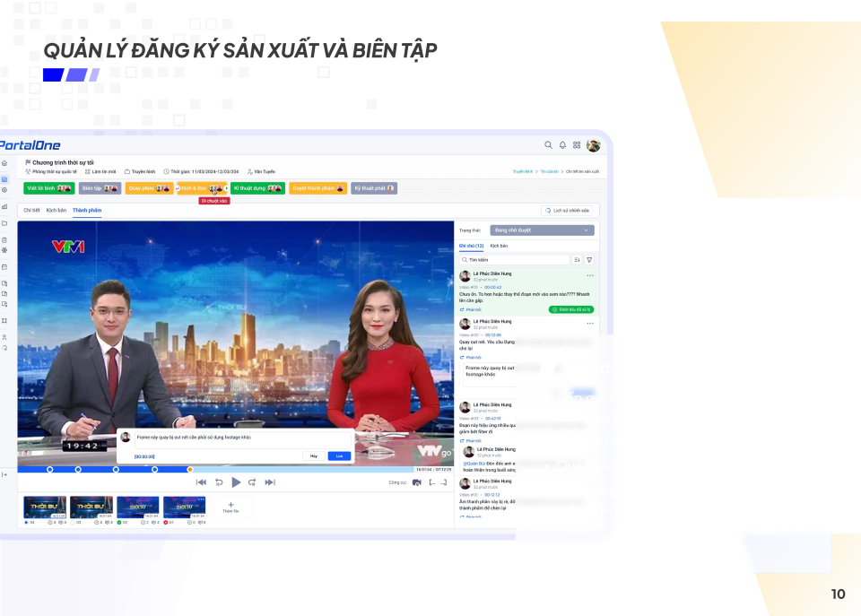Set the mark-in bracket tool
This screenshot has height=616, width=861.
[432, 482]
